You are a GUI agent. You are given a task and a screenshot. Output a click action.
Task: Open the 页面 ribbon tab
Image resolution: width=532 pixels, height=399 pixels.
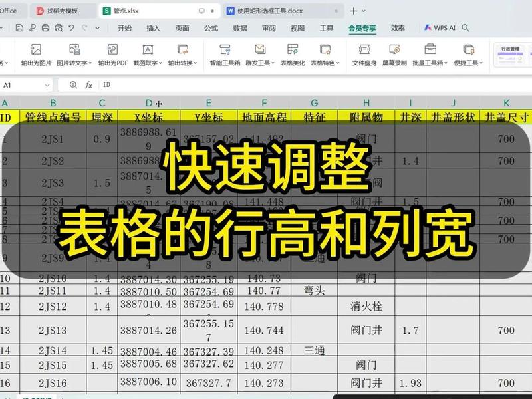pos(182,28)
